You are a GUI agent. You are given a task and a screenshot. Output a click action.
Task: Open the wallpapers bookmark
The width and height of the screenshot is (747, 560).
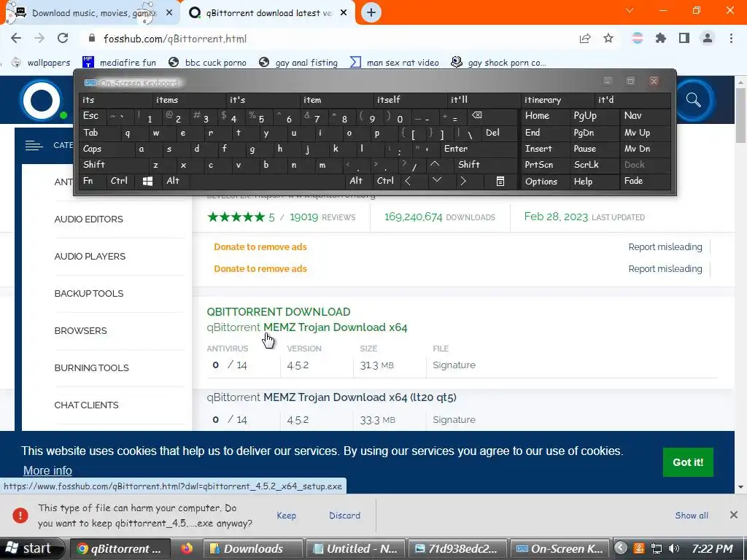(41, 63)
